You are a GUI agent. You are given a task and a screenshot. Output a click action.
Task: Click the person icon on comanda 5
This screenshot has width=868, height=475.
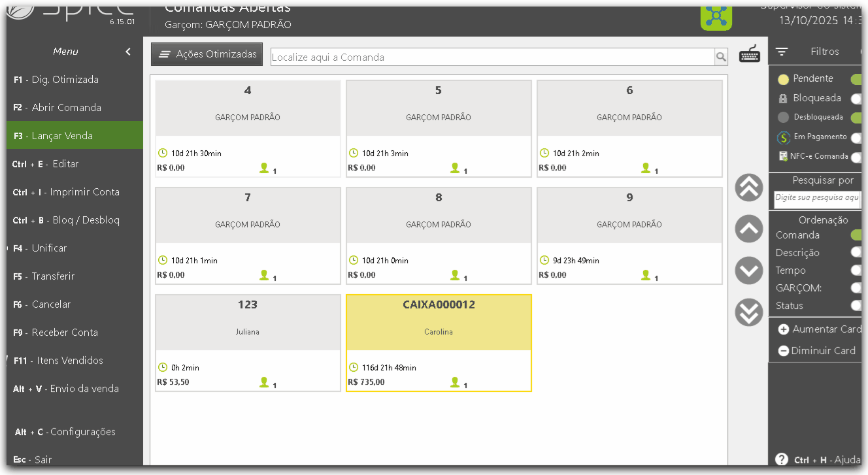tap(455, 168)
